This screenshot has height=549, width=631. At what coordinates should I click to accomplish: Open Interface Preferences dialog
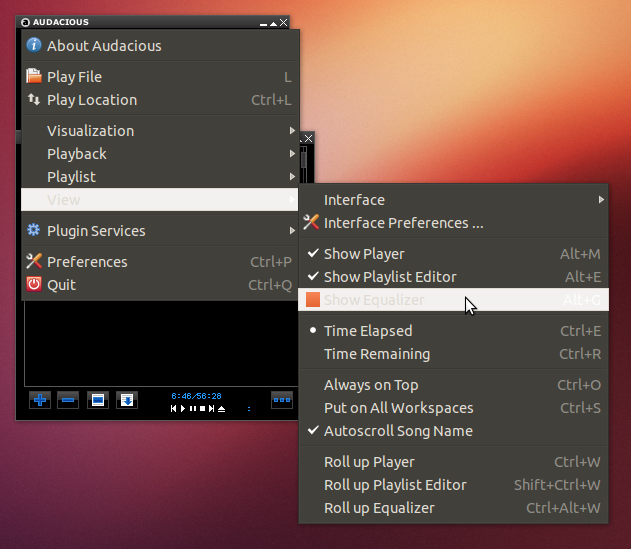pos(454,223)
